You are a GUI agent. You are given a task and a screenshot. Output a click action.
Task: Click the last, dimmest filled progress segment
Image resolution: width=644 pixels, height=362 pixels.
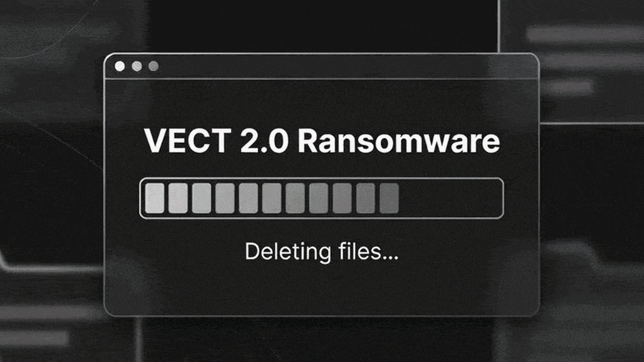(x=389, y=198)
